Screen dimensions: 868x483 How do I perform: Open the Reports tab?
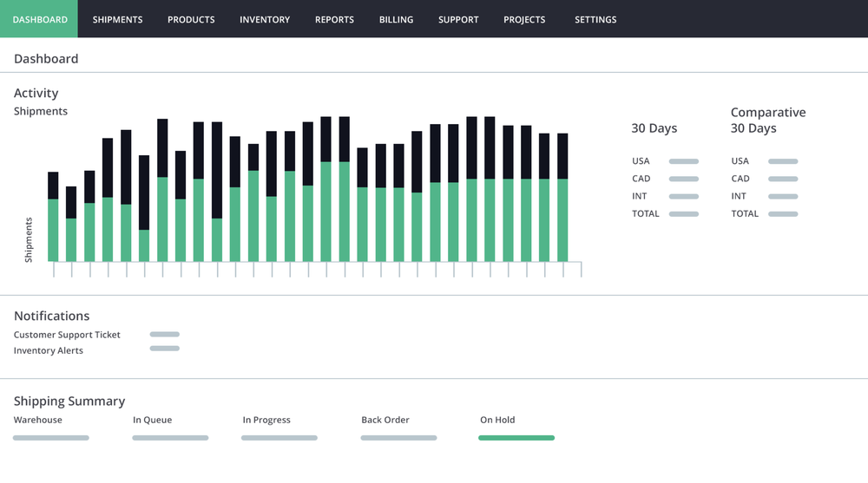(334, 19)
